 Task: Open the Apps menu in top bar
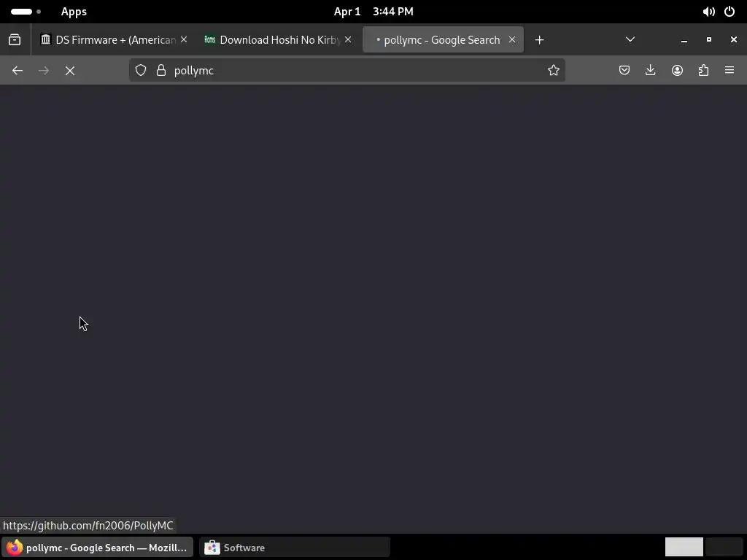click(x=74, y=12)
